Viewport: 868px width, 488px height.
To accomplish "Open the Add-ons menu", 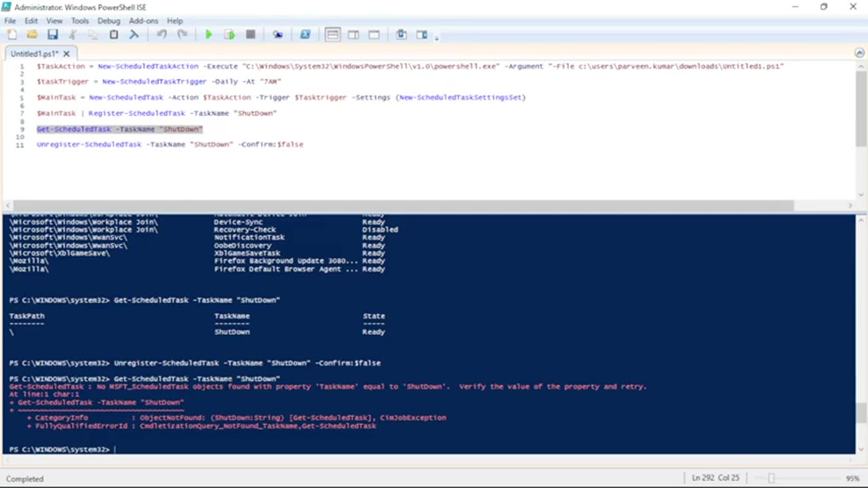I will point(144,21).
